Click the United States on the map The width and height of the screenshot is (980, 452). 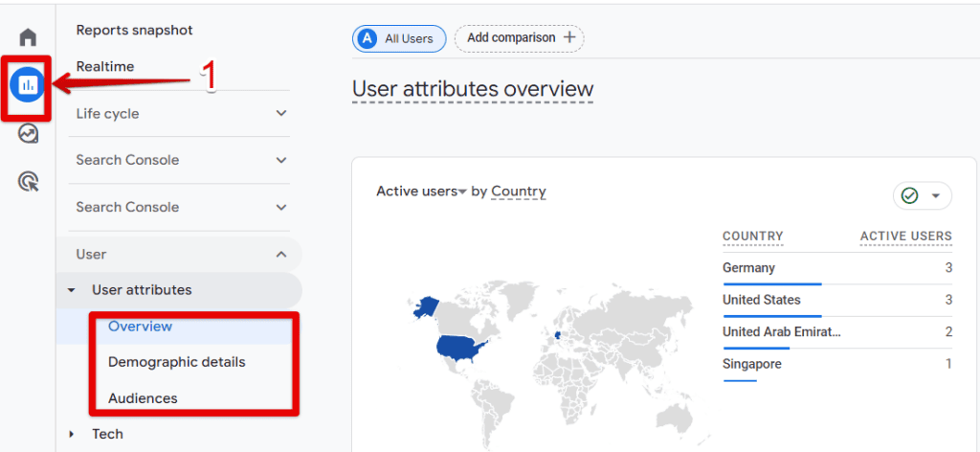click(461, 349)
